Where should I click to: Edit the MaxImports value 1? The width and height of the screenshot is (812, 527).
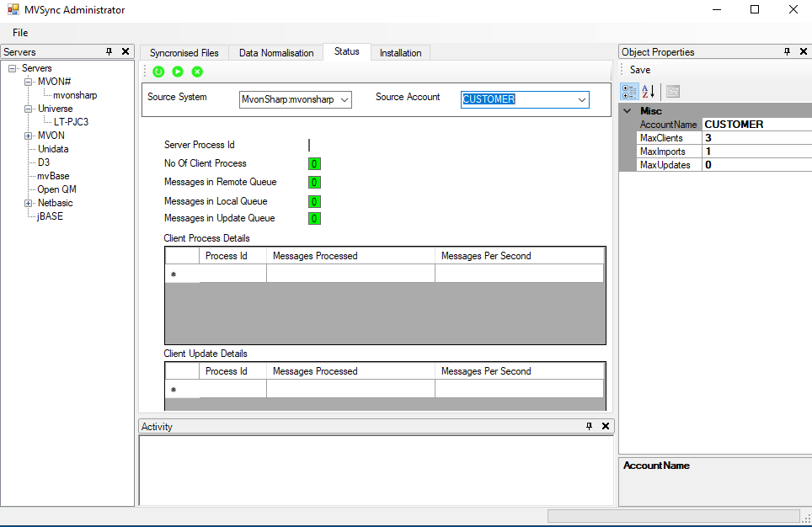[757, 152]
